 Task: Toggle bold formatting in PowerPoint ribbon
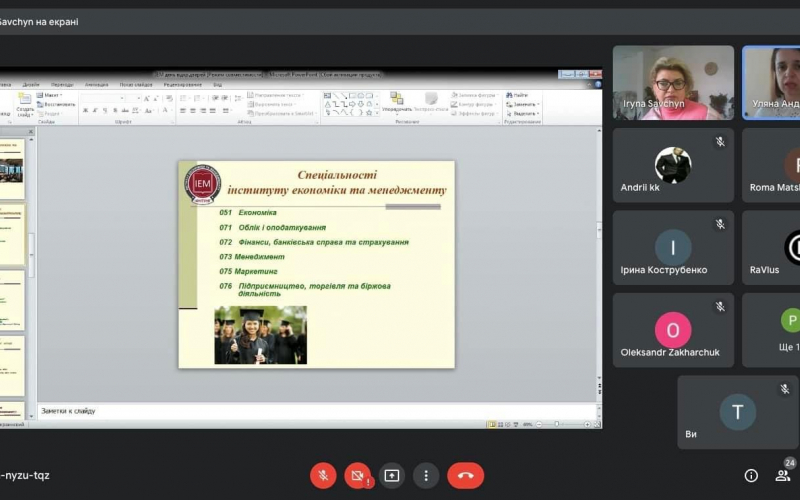tap(85, 111)
